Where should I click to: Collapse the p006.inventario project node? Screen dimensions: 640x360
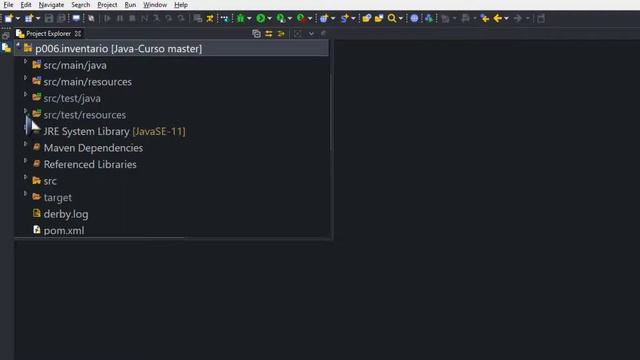click(18, 45)
